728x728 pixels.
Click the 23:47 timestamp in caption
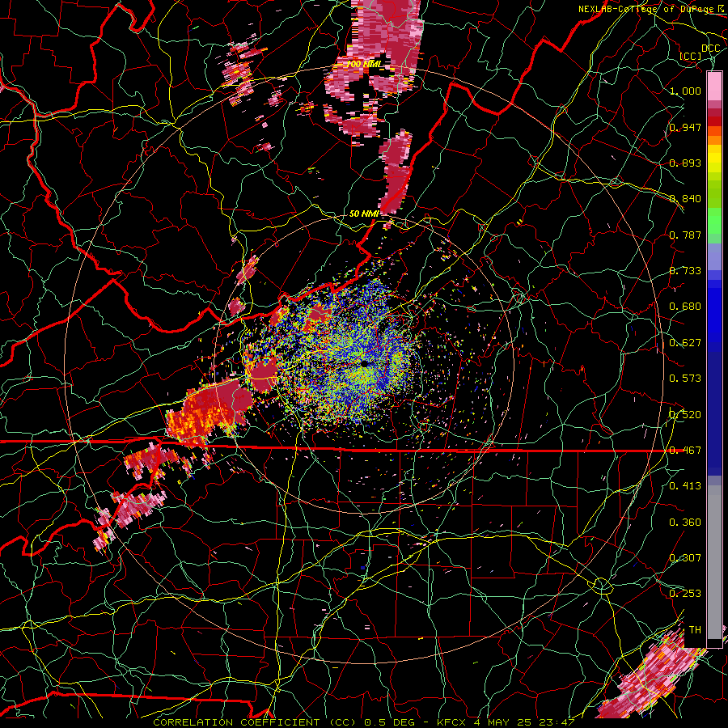coord(557,722)
